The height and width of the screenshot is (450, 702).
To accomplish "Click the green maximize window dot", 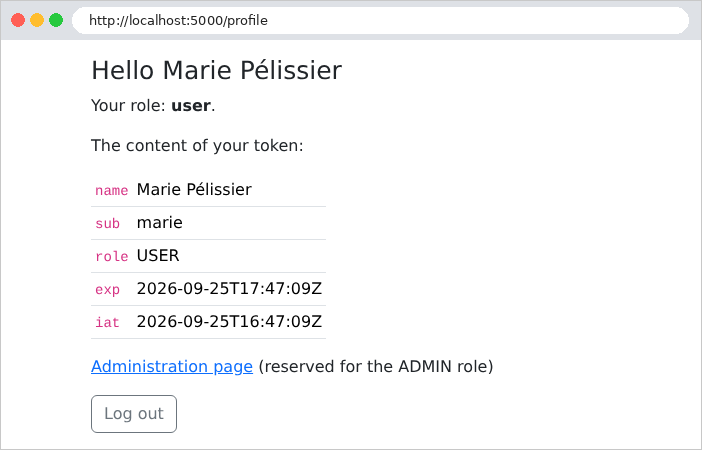I will pos(56,20).
